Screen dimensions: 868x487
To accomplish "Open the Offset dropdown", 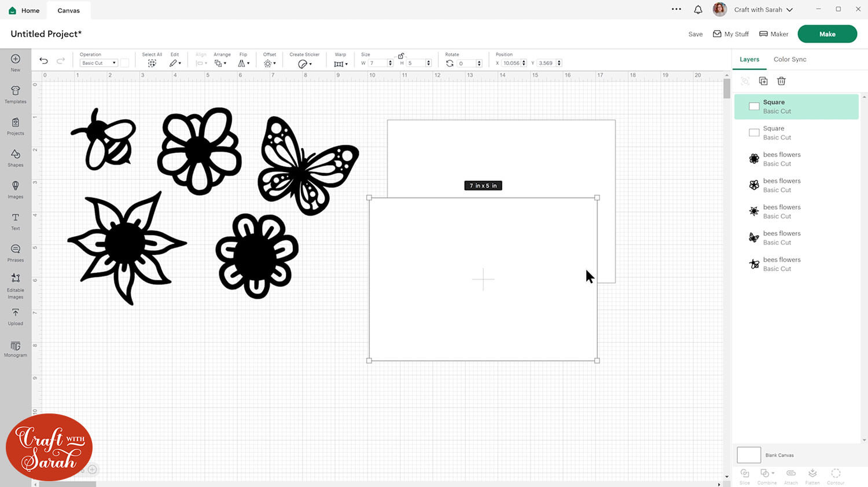I will pos(269,63).
